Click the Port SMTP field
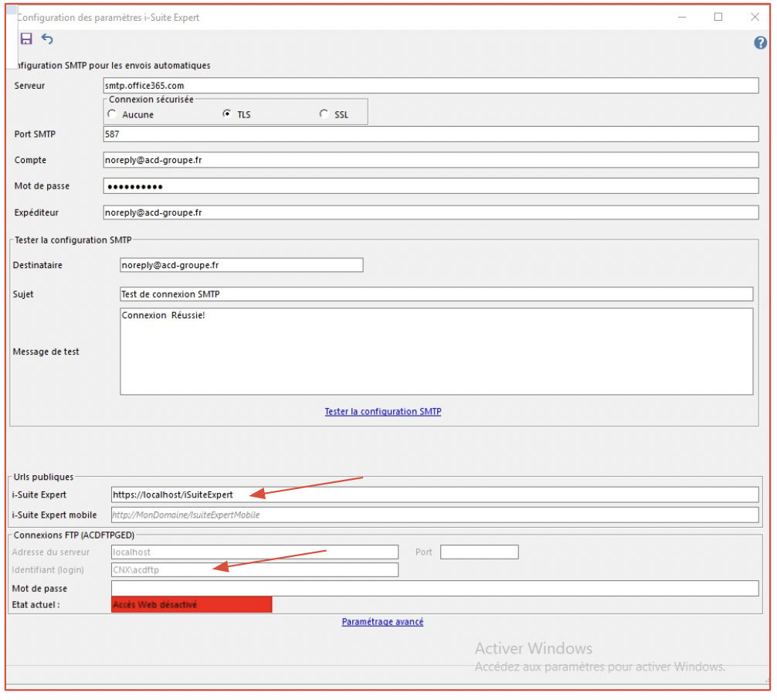The height and width of the screenshot is (700, 777). coord(431,134)
